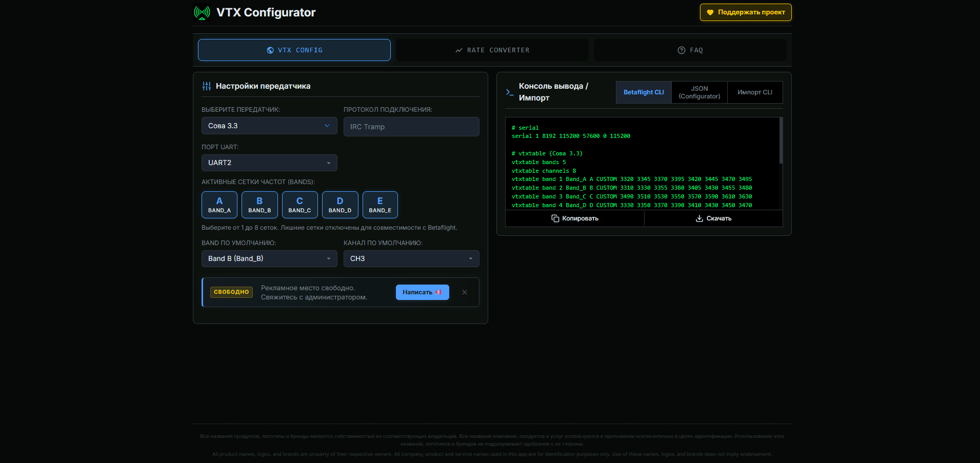Open the default band dropdown Band B

point(269,258)
